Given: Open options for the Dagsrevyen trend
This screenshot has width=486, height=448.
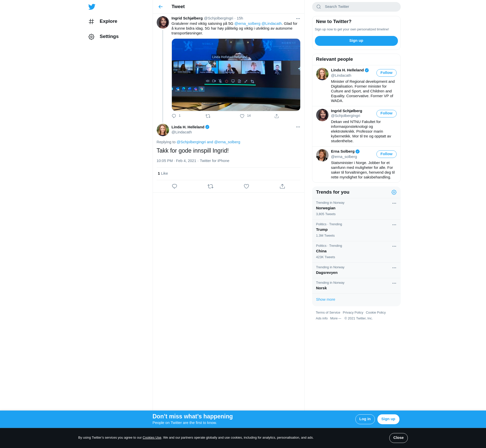Looking at the screenshot, I should [x=394, y=268].
